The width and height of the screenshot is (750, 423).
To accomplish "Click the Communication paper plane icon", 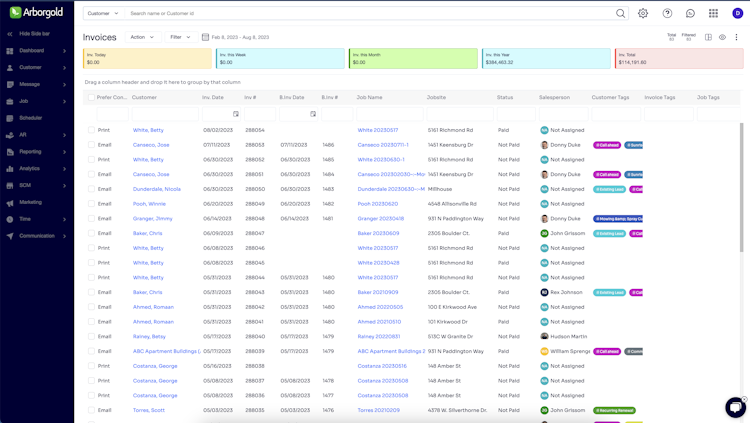I will pos(10,236).
